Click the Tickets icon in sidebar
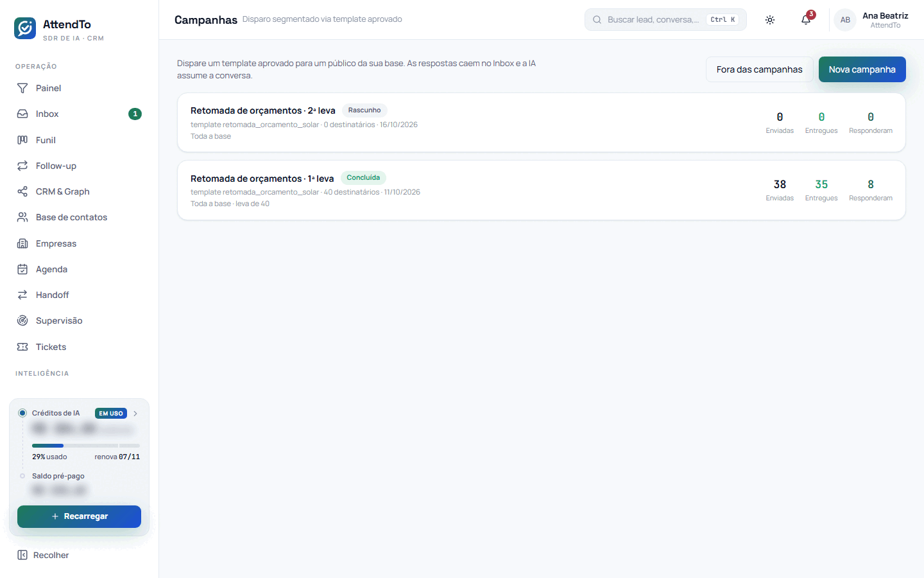The height and width of the screenshot is (578, 924). click(22, 347)
